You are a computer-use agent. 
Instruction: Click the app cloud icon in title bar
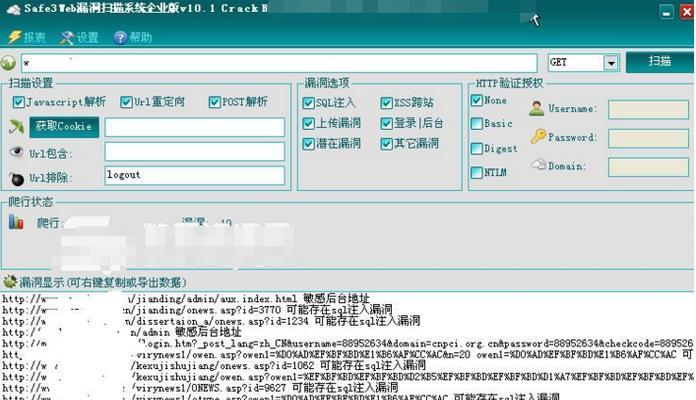(13, 9)
